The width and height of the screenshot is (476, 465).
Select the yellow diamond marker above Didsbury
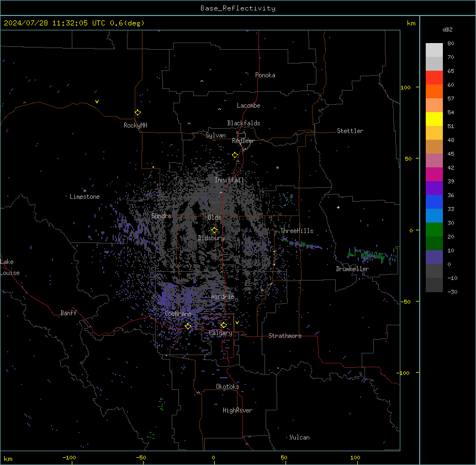click(x=214, y=230)
